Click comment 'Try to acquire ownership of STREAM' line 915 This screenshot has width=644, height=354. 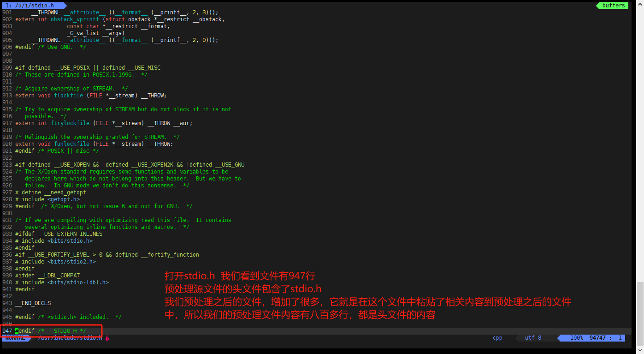(x=123, y=109)
